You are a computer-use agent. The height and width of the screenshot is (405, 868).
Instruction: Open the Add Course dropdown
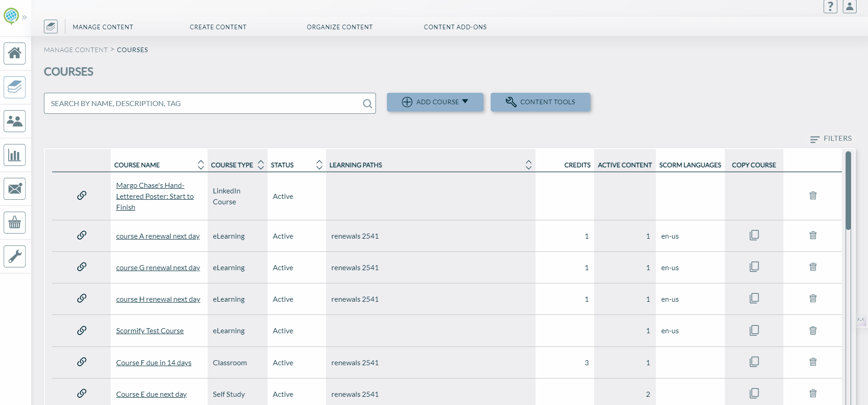[x=435, y=102]
